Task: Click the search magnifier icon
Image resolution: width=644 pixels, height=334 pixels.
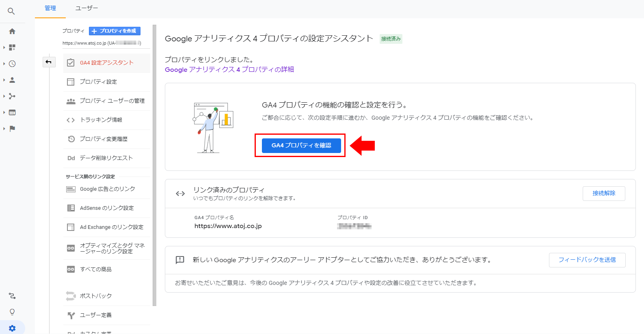Action: 11,11
